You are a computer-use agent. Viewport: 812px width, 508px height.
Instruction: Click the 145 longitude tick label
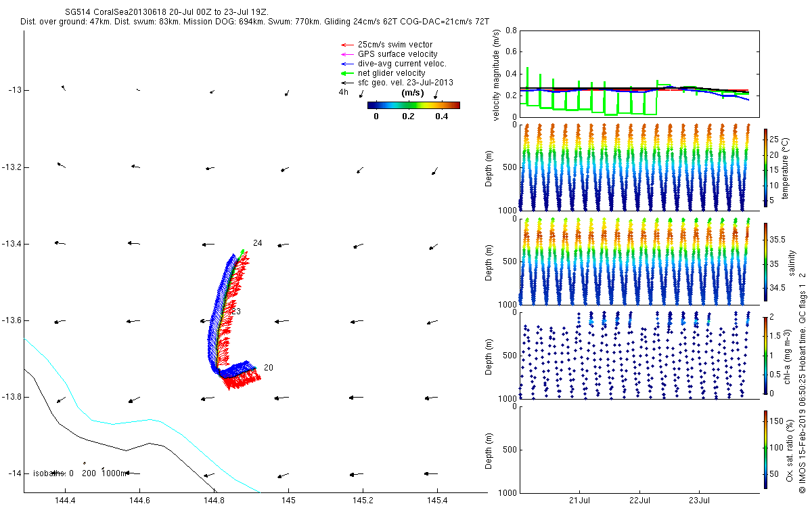(x=288, y=501)
